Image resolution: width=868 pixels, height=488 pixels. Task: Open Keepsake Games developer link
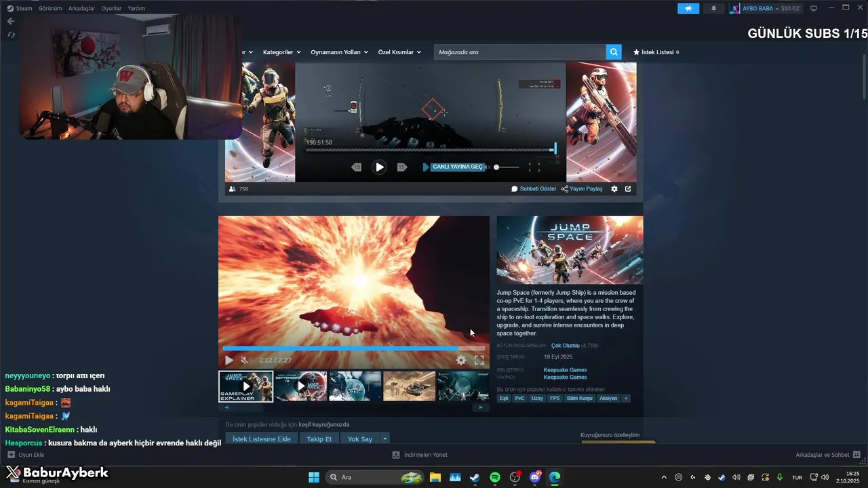coord(565,370)
